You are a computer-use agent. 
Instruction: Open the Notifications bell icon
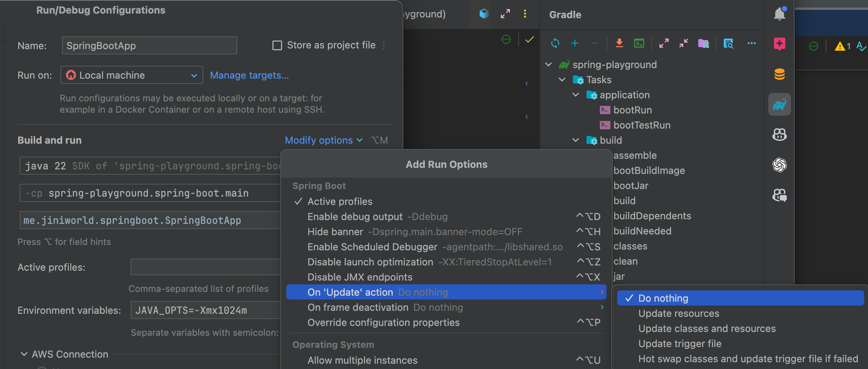pos(780,14)
